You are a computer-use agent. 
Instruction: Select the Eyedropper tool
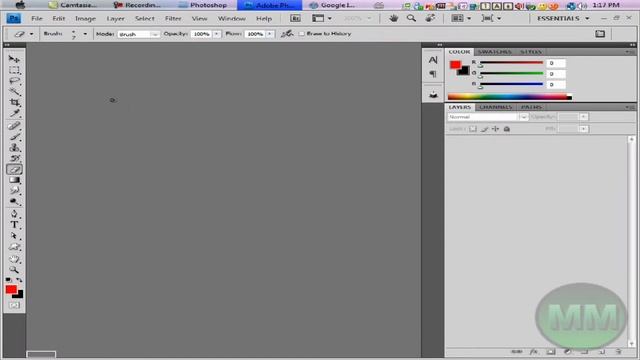tap(14, 113)
